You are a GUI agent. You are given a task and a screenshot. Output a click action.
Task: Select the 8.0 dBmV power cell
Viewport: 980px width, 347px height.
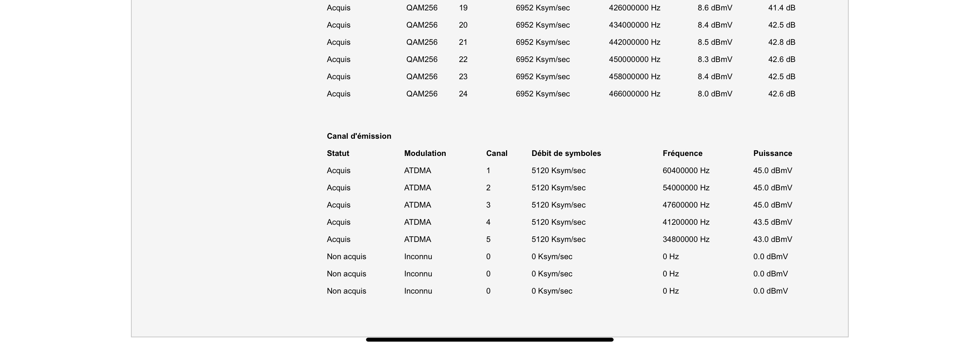(715, 94)
